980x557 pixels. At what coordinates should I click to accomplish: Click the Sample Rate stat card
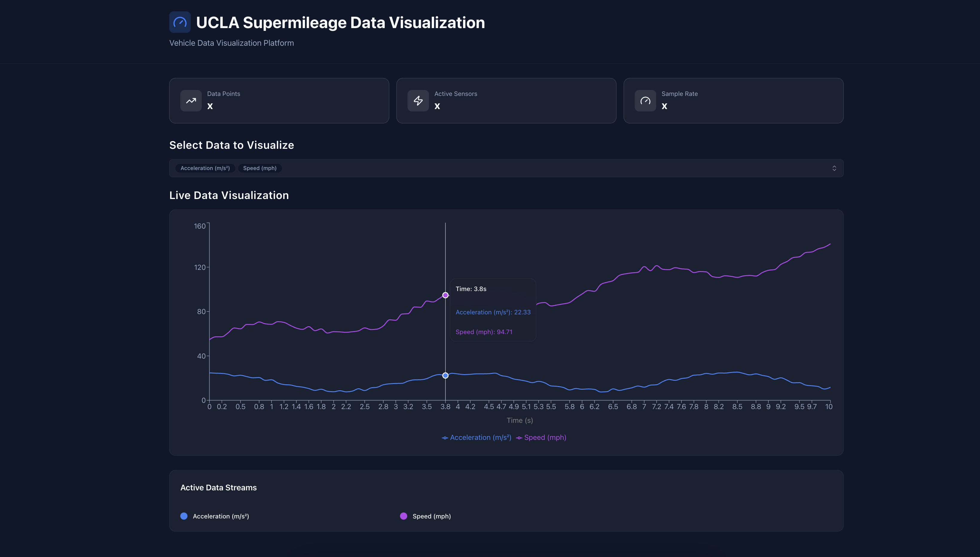click(733, 101)
